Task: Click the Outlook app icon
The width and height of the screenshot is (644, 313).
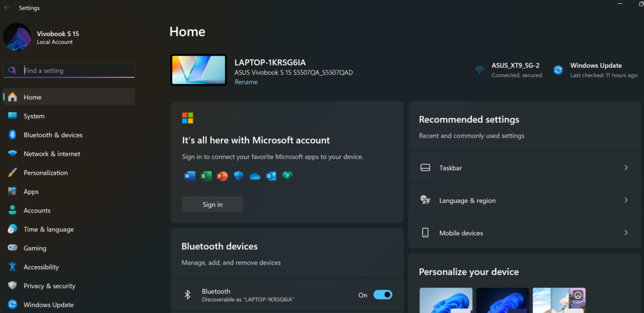Action: click(x=271, y=176)
